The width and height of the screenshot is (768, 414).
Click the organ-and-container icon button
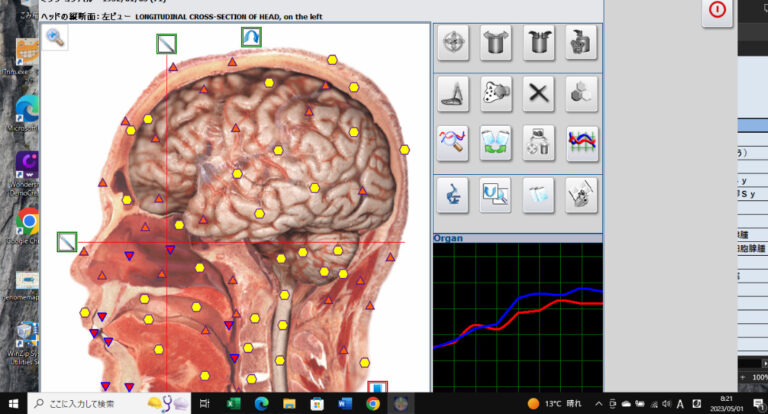pyautogui.click(x=581, y=43)
